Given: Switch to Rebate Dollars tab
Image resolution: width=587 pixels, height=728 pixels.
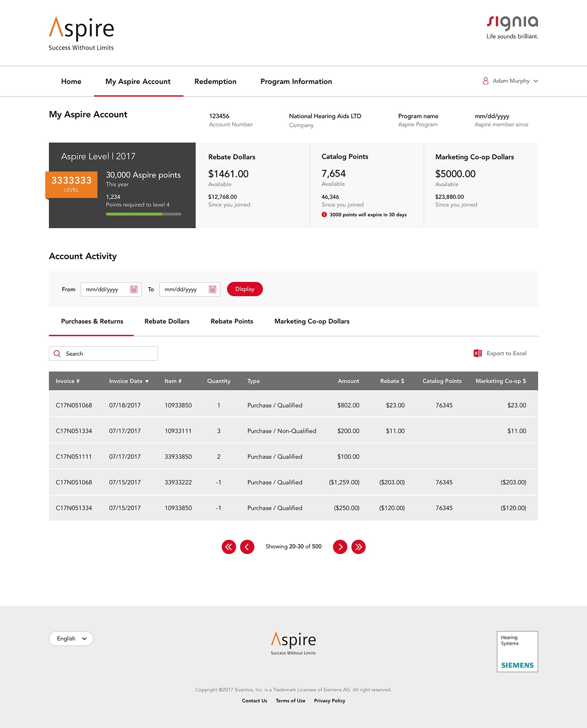Looking at the screenshot, I should [x=167, y=321].
